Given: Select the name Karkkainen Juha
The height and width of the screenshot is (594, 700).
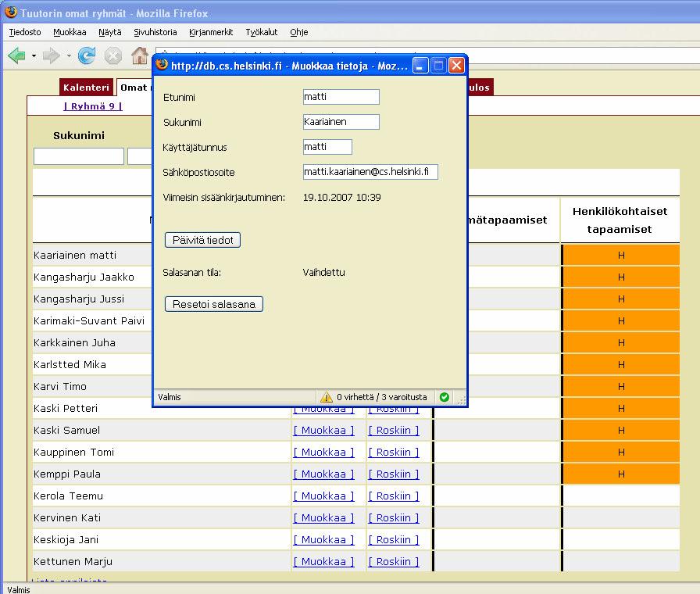Looking at the screenshot, I should tap(74, 342).
